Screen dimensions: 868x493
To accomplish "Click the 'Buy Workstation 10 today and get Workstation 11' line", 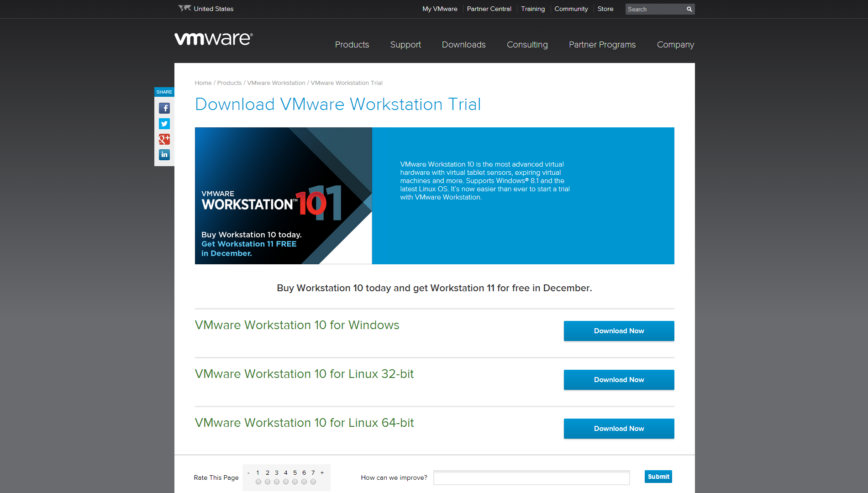I will [434, 288].
